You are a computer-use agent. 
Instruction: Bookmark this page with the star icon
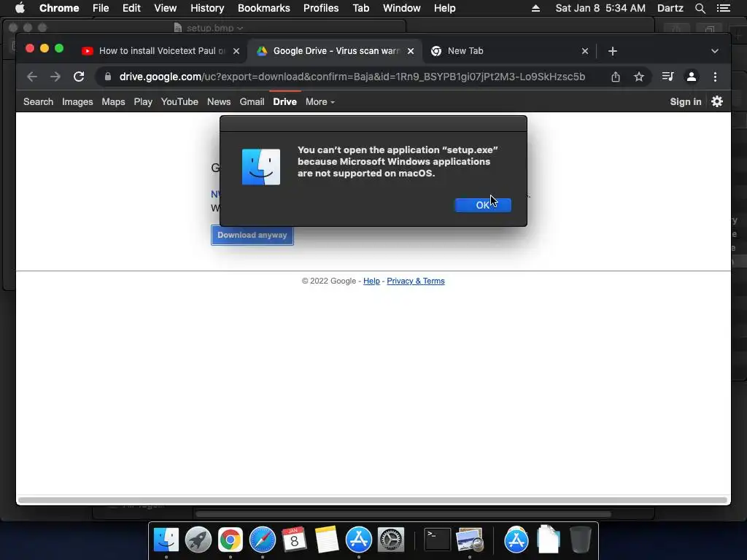pyautogui.click(x=639, y=77)
